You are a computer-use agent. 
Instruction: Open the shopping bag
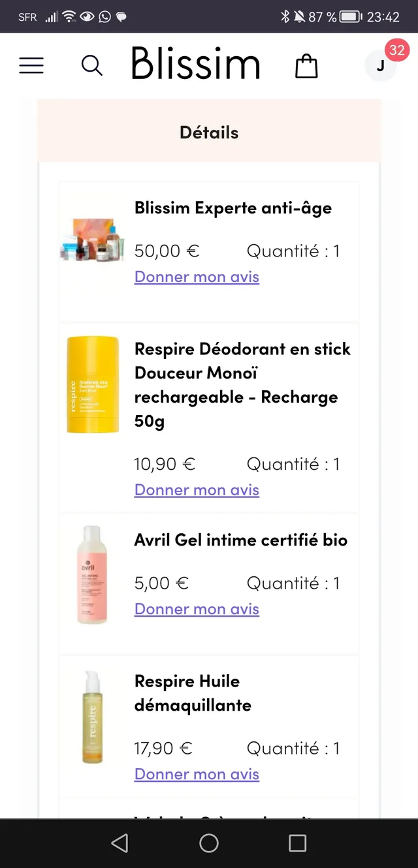(306, 65)
